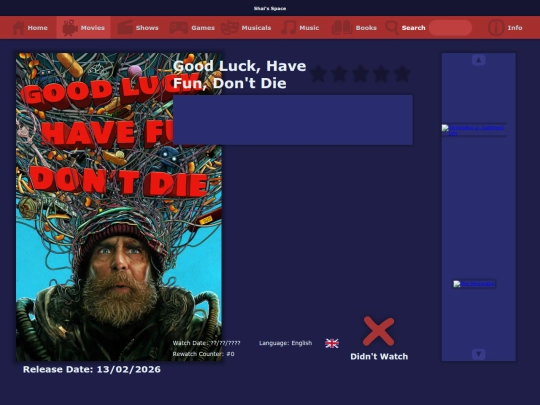Click the Good Luck, Have Fun poster image
Image resolution: width=540 pixels, height=405 pixels.
[x=119, y=207]
